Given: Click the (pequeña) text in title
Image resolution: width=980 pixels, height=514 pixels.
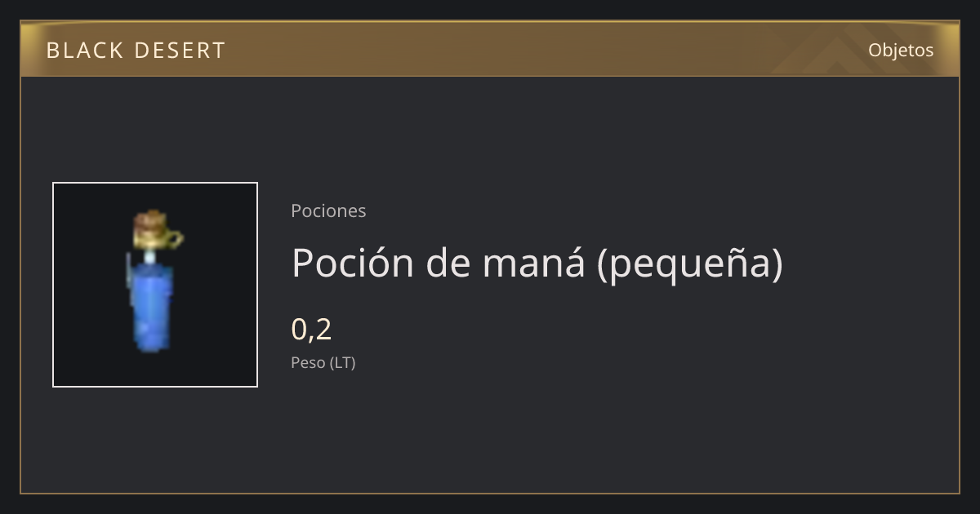Looking at the screenshot, I should [x=690, y=264].
